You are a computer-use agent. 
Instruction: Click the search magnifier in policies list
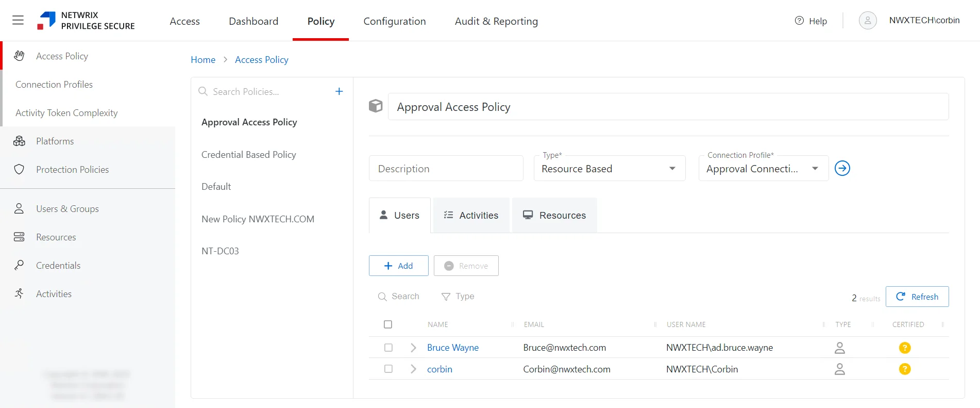[203, 91]
